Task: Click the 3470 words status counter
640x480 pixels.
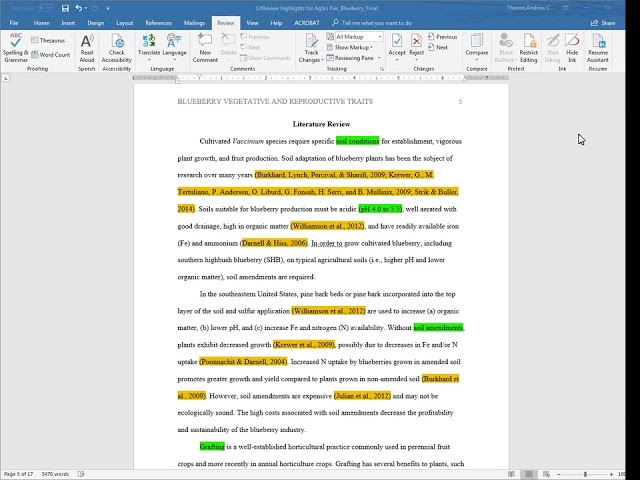Action: coord(55,474)
